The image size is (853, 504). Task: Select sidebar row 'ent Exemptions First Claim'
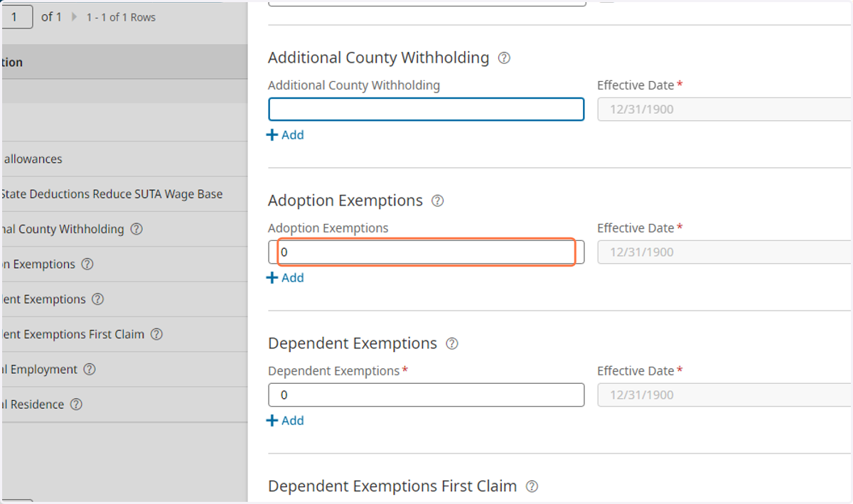point(124,334)
